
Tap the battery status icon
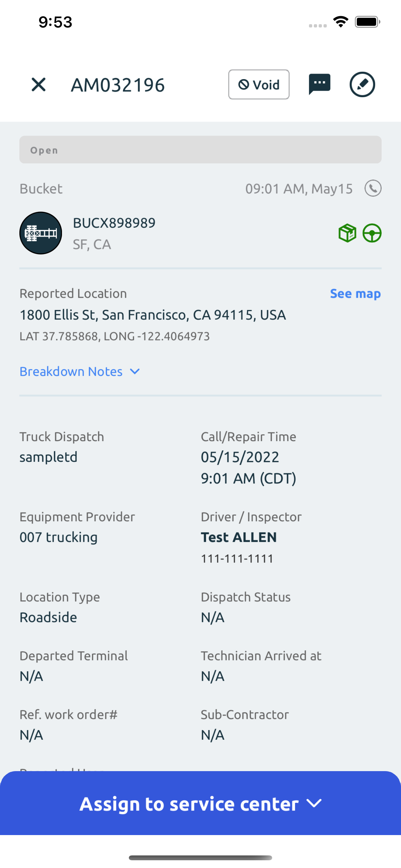click(367, 22)
